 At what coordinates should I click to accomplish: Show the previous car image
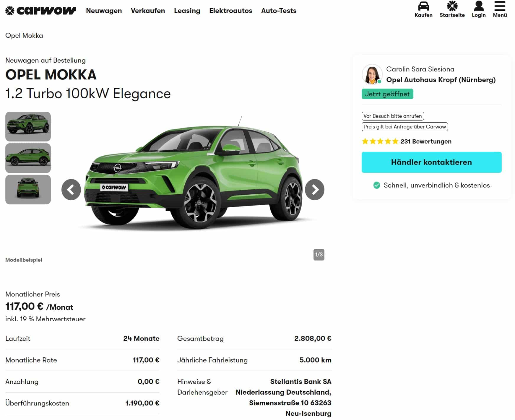[71, 190]
